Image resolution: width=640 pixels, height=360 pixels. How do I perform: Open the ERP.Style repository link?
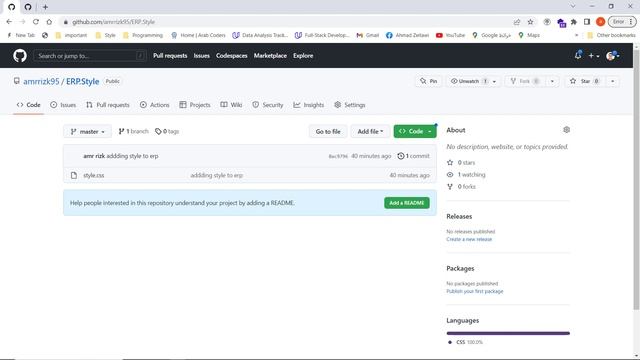click(82, 81)
